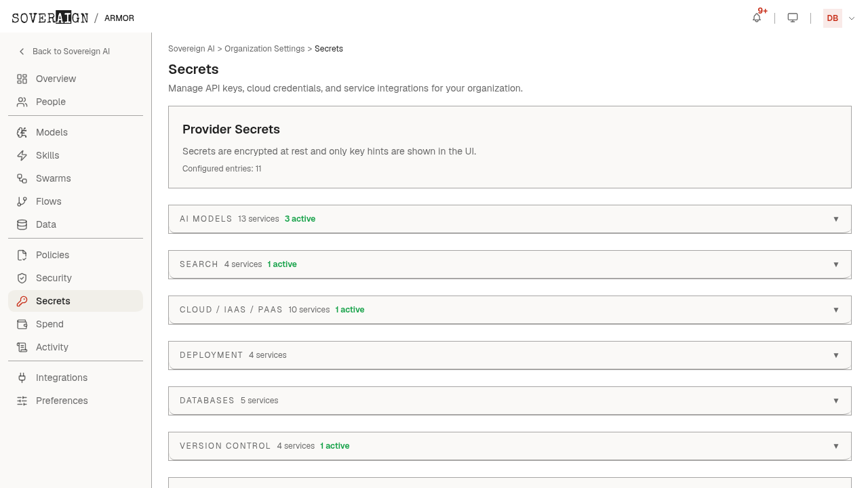Click the Secrets key icon
Image resolution: width=868 pixels, height=488 pixels.
pyautogui.click(x=22, y=301)
